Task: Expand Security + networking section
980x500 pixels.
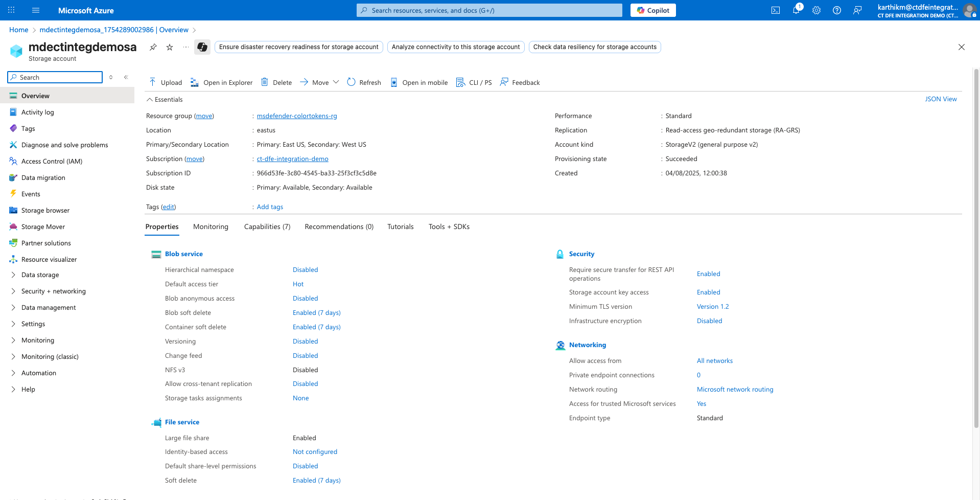Action: 53,291
